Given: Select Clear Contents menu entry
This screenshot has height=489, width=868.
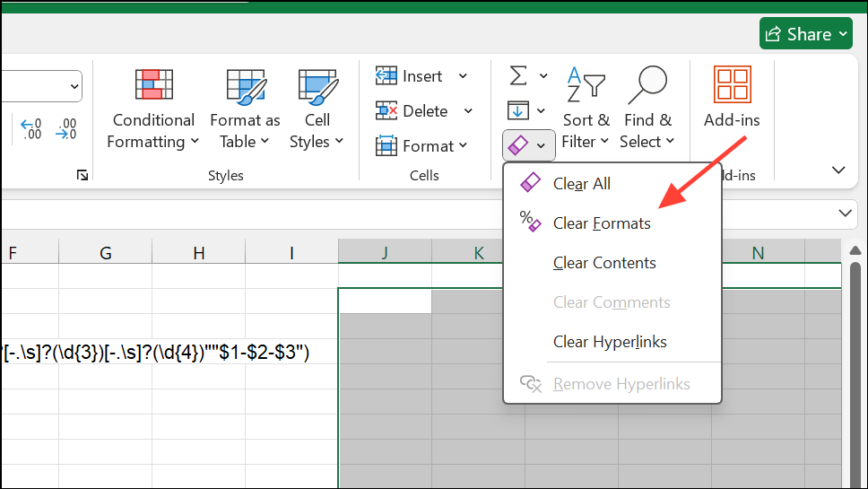Looking at the screenshot, I should tap(604, 263).
